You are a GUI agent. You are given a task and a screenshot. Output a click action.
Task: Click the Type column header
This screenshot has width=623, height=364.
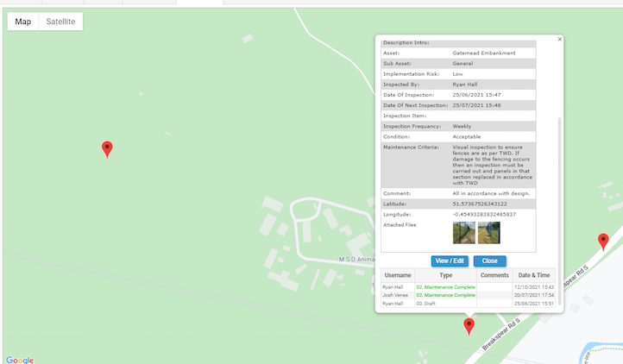(x=445, y=275)
